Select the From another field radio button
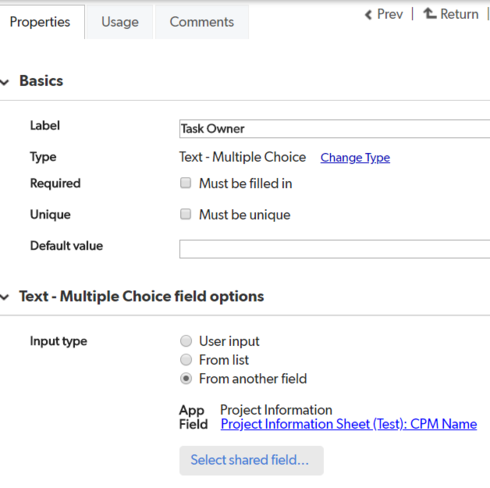490x488 pixels. click(186, 379)
